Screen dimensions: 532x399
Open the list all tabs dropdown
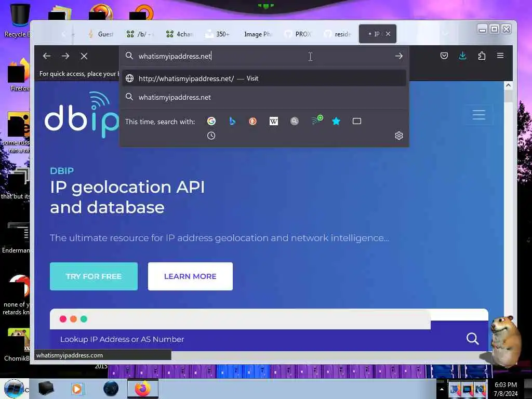click(445, 34)
